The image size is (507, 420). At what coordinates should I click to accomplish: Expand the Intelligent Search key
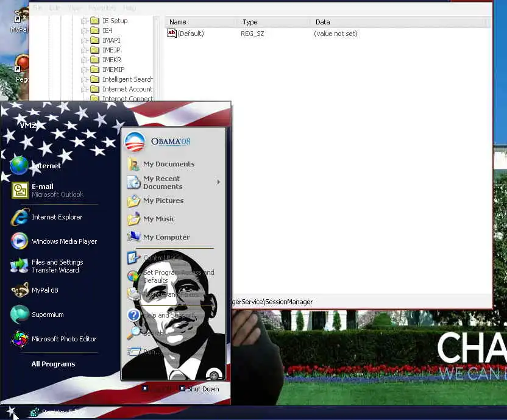pos(83,79)
